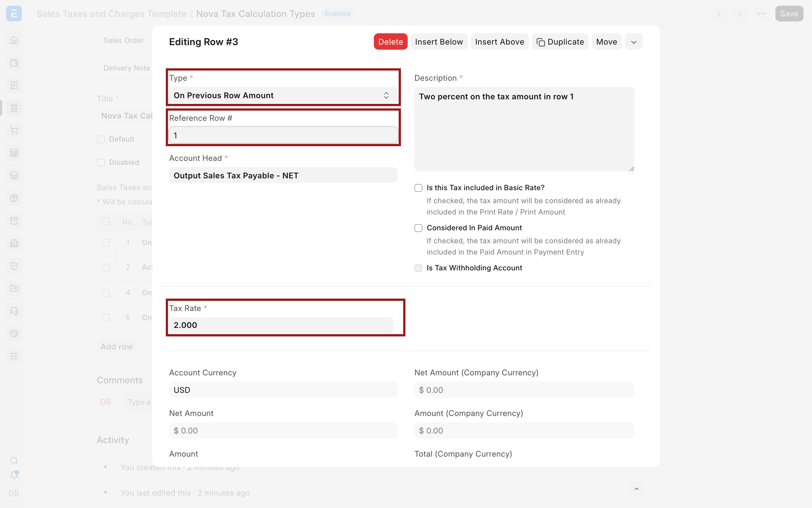Viewport: 812px width, 508px height.
Task: Open notifications bell icon
Action: 14,475
